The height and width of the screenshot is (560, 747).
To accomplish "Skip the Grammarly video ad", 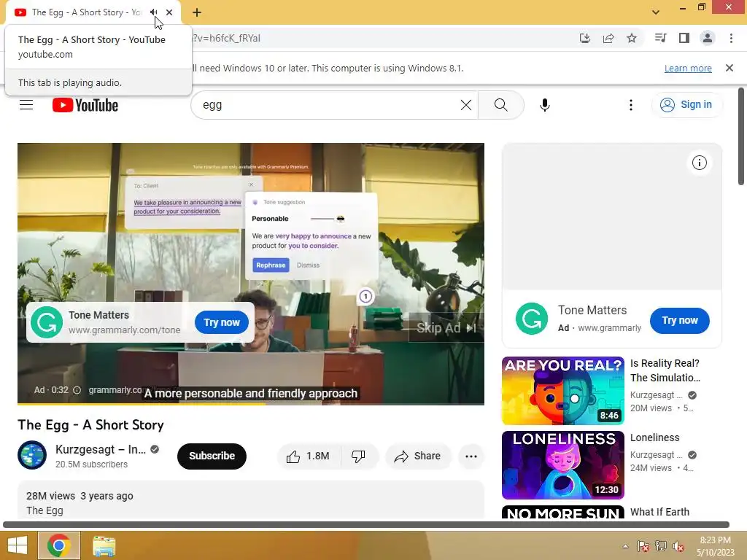I will click(x=446, y=328).
